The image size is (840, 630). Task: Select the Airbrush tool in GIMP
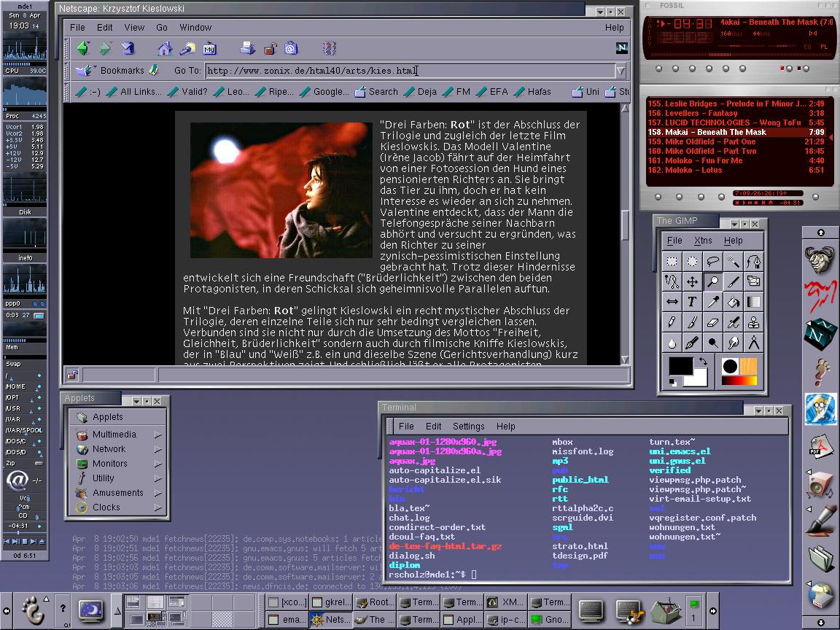[x=733, y=322]
